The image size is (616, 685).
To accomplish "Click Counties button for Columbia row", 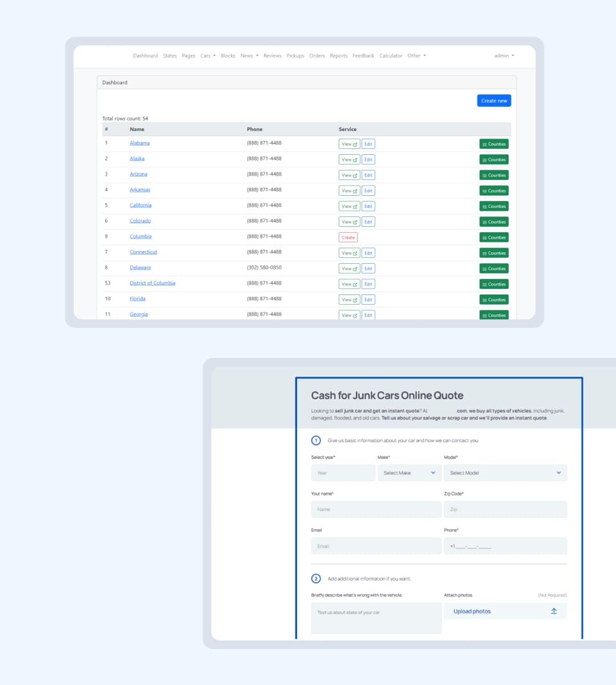I will (x=493, y=237).
